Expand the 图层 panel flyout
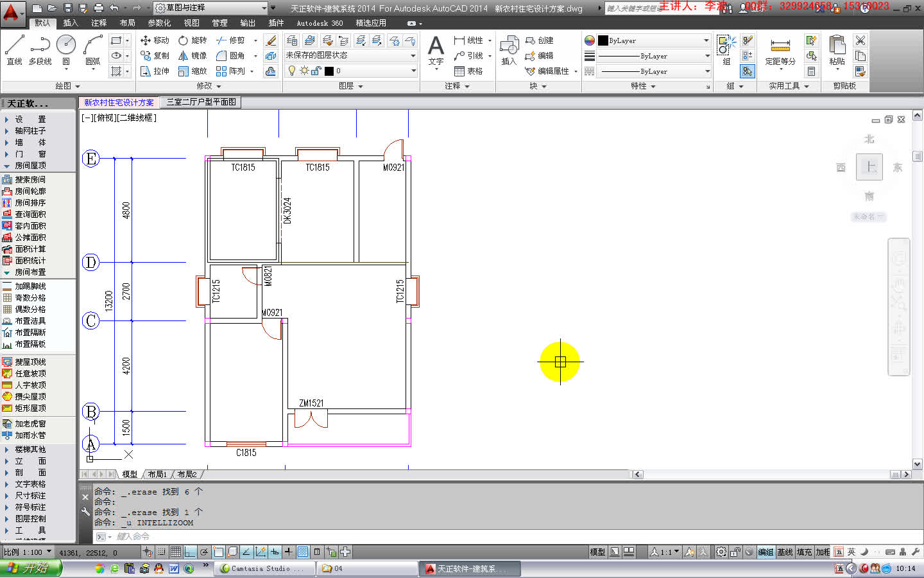 pos(350,86)
